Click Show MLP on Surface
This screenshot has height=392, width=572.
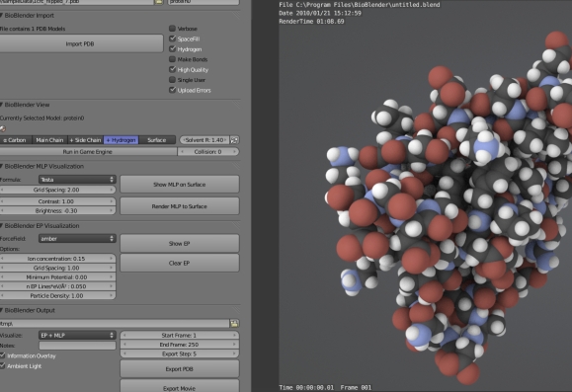180,185
